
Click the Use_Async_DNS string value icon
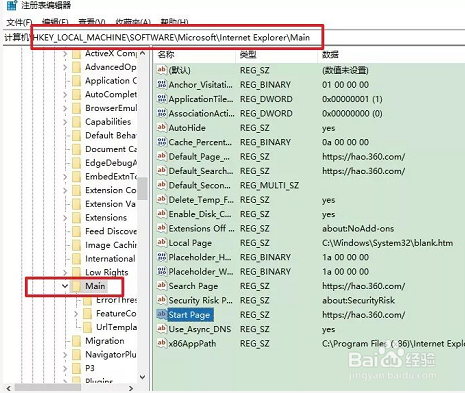coord(162,328)
